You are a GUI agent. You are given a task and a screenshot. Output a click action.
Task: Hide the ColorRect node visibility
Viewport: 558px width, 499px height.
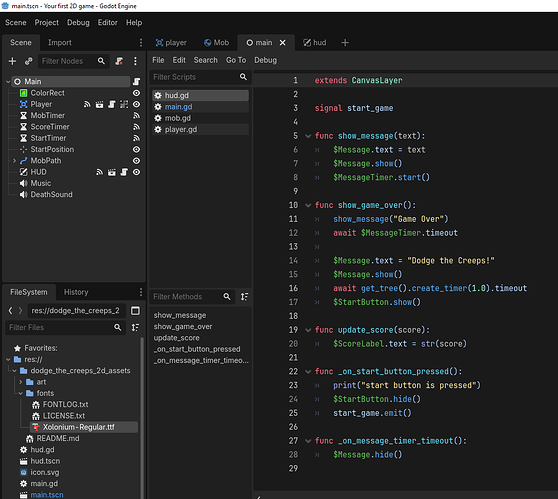[136, 93]
